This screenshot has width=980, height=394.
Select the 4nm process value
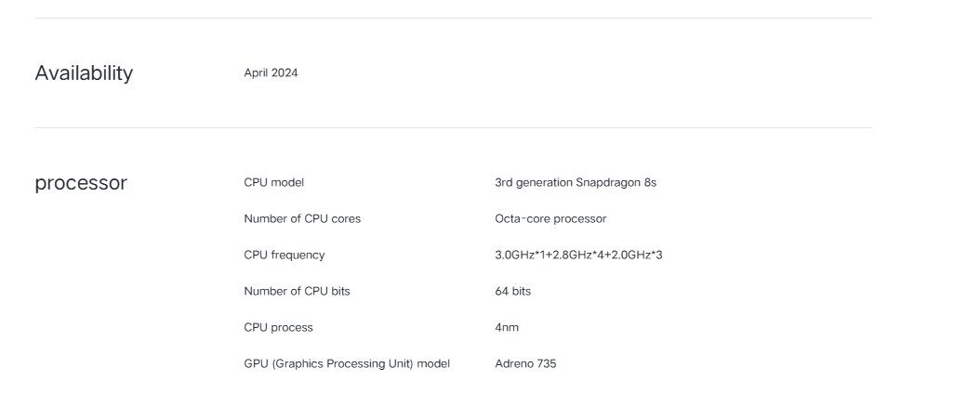(507, 327)
